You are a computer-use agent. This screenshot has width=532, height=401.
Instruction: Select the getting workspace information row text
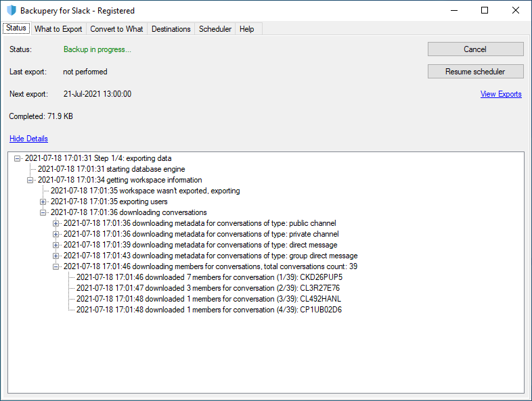click(x=120, y=180)
